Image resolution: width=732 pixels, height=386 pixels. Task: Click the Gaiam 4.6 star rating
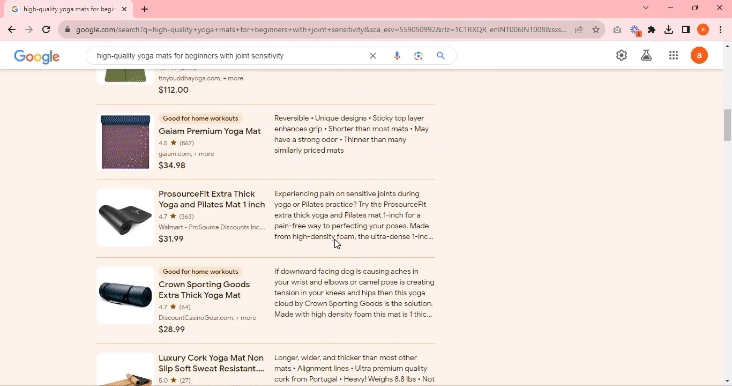[x=176, y=143]
